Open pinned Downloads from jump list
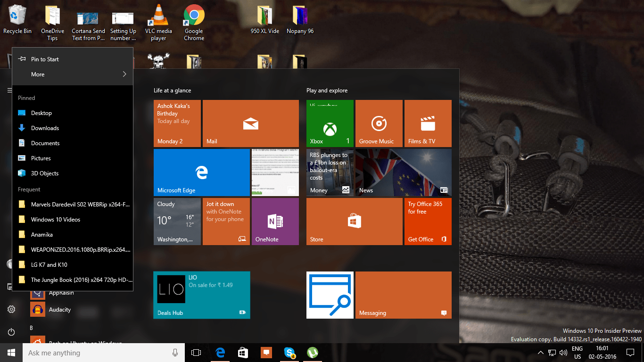The image size is (644, 362). pos(73,128)
